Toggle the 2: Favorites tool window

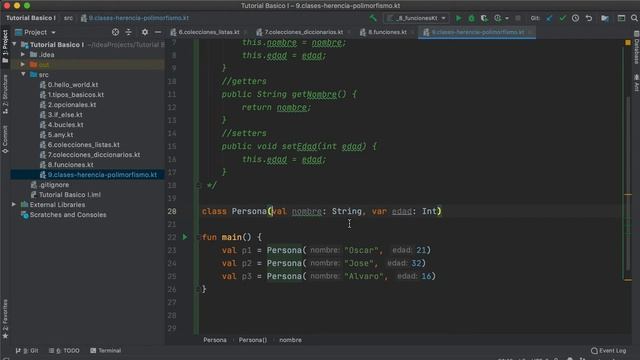5,319
